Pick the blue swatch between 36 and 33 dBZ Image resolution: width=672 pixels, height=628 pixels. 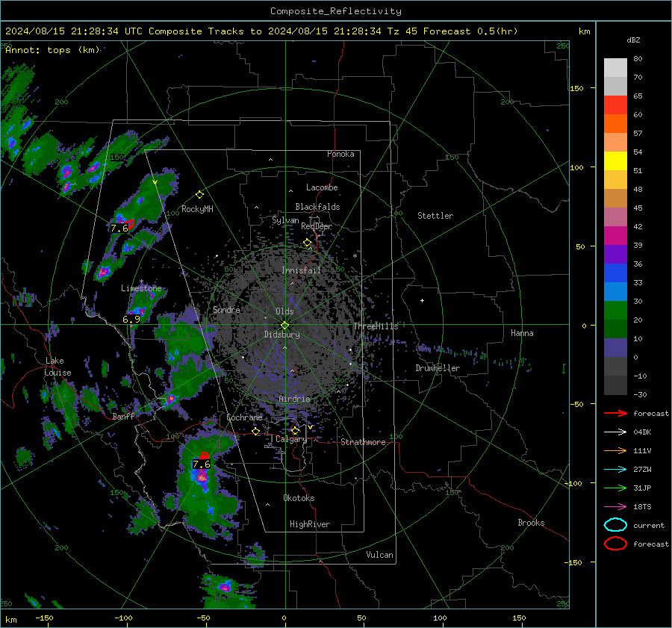click(x=615, y=273)
